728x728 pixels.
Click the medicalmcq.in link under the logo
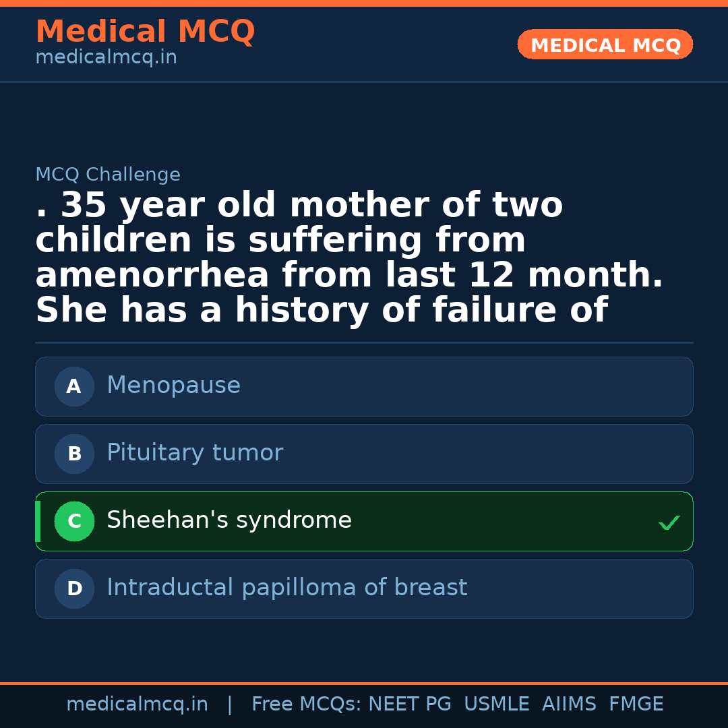coord(106,57)
